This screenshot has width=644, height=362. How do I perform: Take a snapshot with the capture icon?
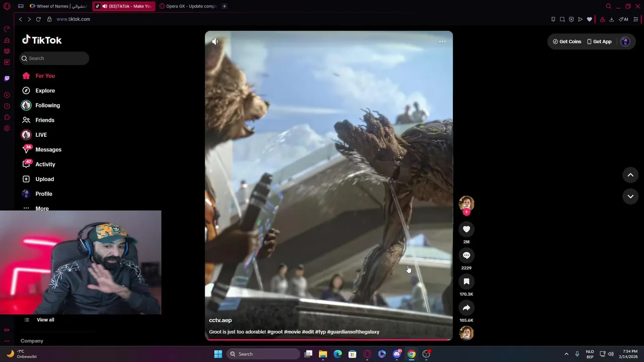562,20
